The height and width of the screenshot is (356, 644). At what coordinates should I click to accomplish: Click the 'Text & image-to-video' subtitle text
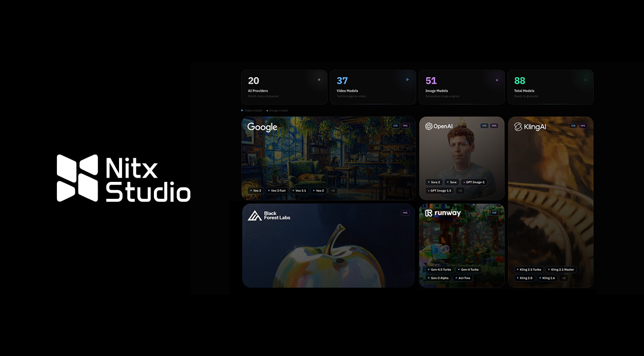point(352,96)
